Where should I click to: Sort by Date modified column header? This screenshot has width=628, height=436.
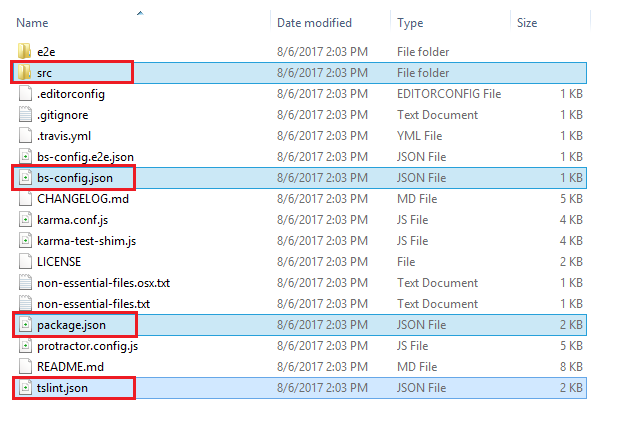[x=314, y=23]
